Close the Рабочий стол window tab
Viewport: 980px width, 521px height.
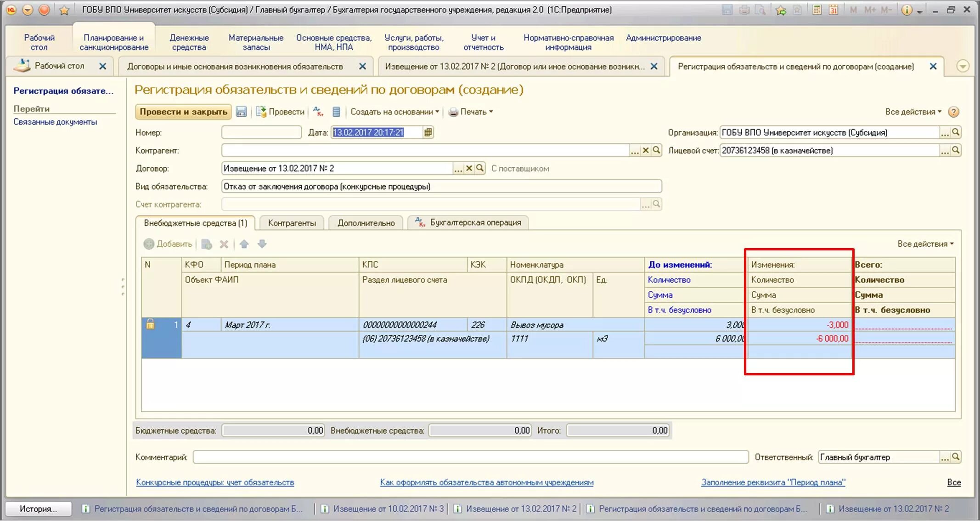tap(103, 66)
